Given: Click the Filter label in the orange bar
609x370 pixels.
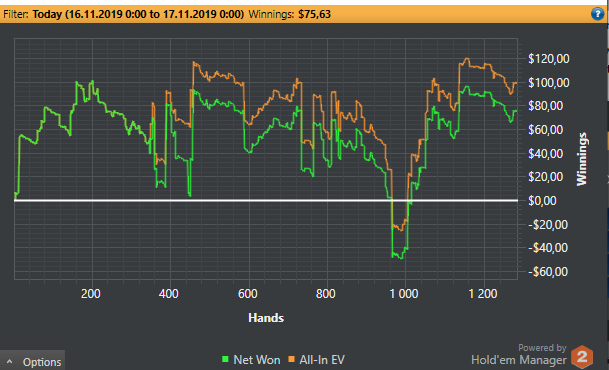Looking at the screenshot, I should coord(16,14).
